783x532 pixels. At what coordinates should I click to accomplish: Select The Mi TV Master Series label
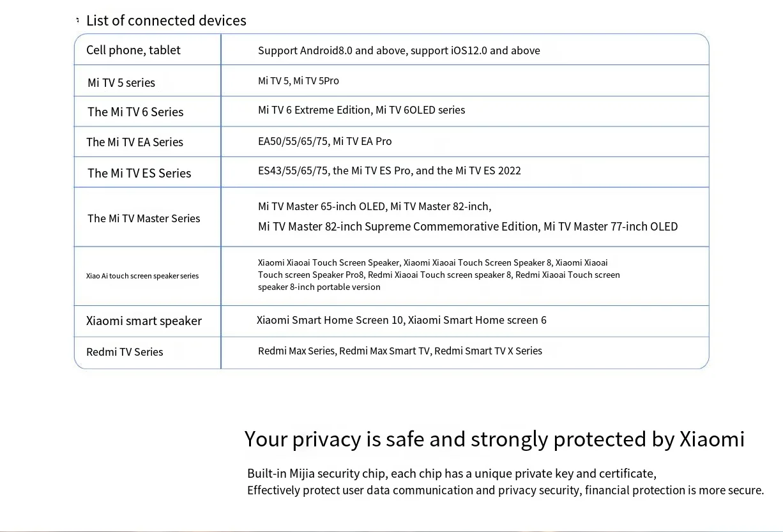pyautogui.click(x=144, y=218)
